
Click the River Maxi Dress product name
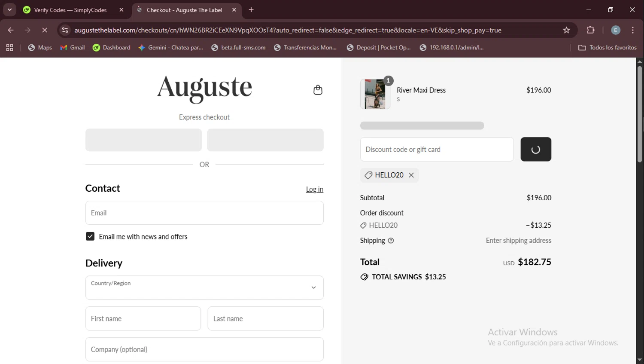point(421,90)
